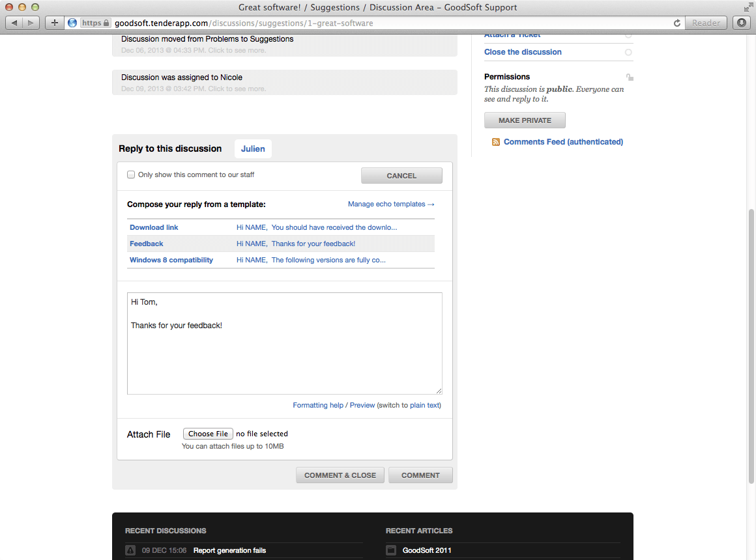756x560 pixels.
Task: Click the plus add-bookmark button
Action: click(55, 23)
